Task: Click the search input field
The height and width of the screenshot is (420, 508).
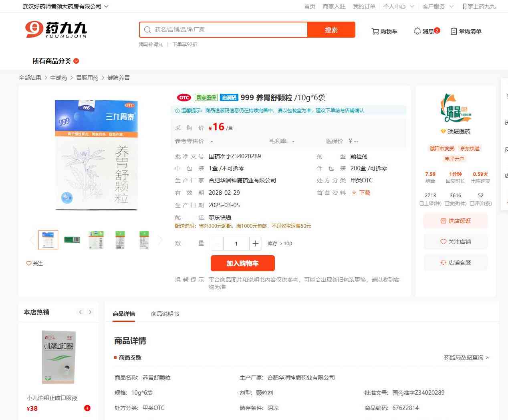Action: [x=228, y=30]
